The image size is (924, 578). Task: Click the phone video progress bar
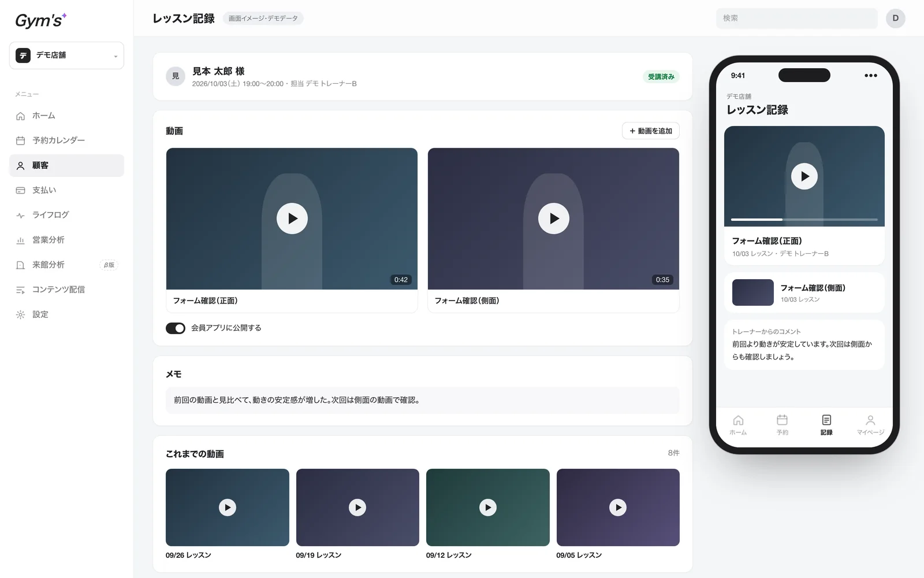tap(804, 220)
